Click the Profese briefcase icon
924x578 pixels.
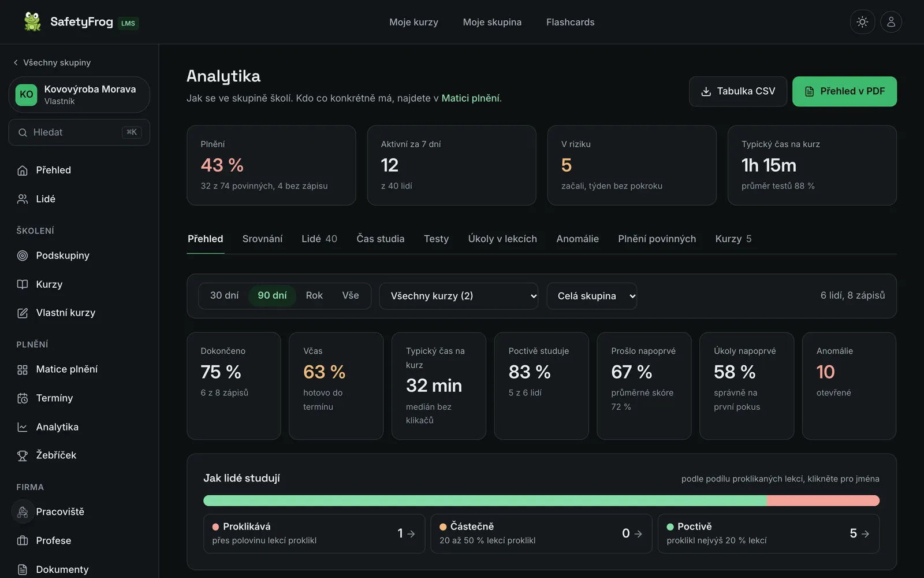point(23,540)
